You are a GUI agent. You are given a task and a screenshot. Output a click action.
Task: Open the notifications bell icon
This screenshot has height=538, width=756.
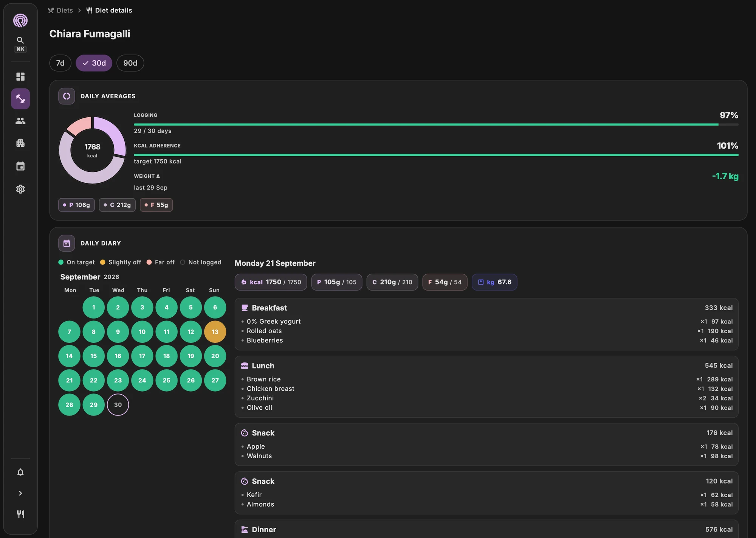point(20,472)
